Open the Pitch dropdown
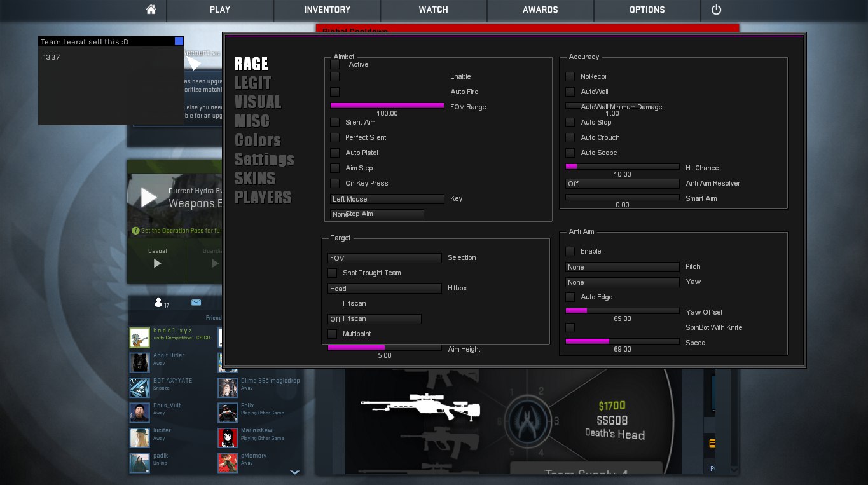Viewport: 868px width, 485px height. tap(623, 267)
